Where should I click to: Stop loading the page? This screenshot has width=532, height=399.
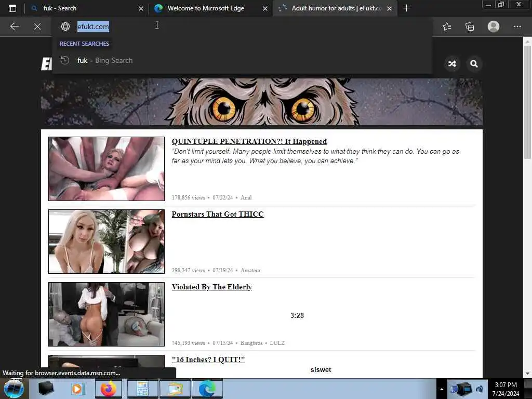coord(37,26)
